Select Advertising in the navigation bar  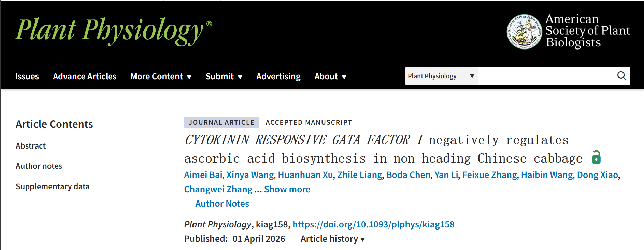[278, 77]
